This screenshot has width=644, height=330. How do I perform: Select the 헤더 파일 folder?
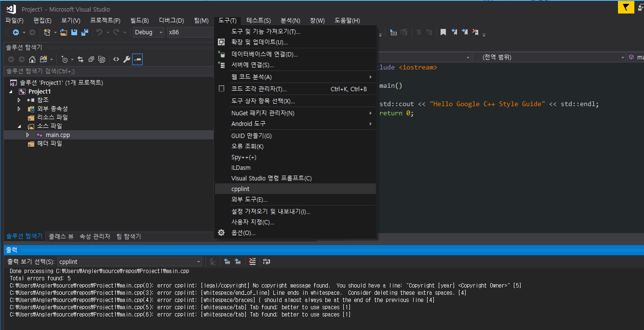[49, 143]
